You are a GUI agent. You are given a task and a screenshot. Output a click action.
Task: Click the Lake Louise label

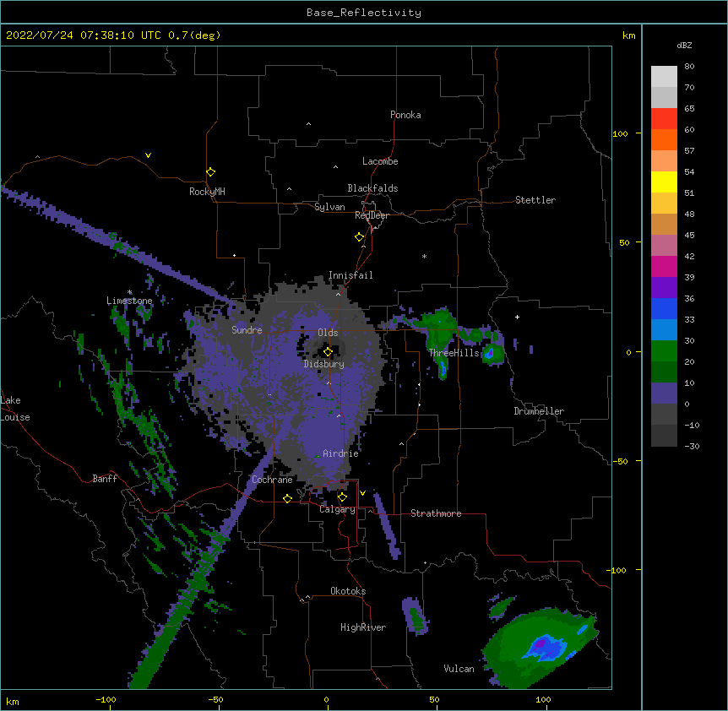(15, 409)
